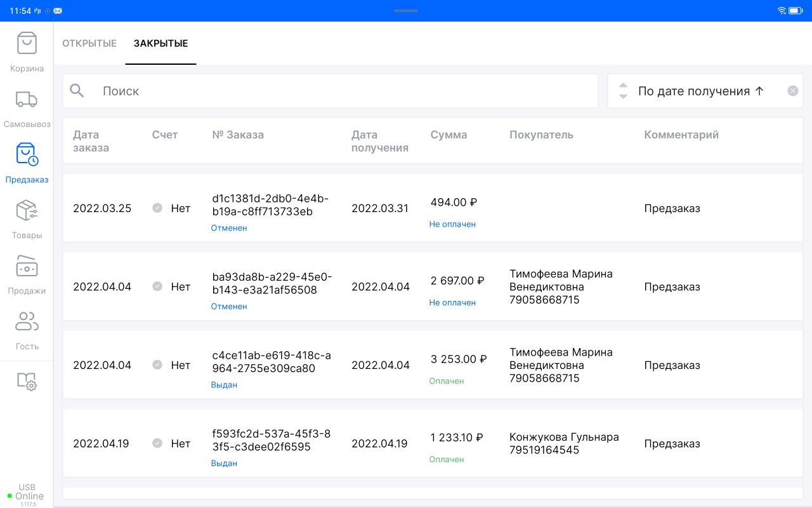Click Оплачен under 1 233.10 ₽
The width and height of the screenshot is (812, 508).
click(x=447, y=459)
